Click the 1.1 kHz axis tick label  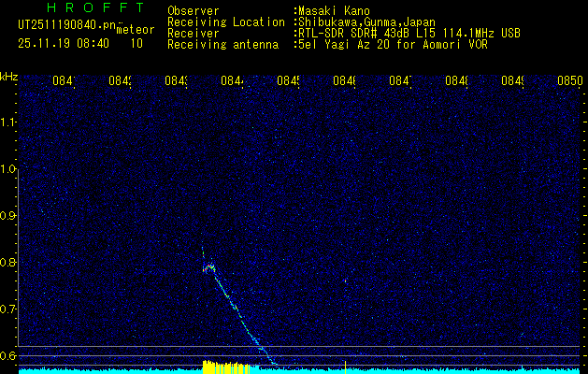7,122
